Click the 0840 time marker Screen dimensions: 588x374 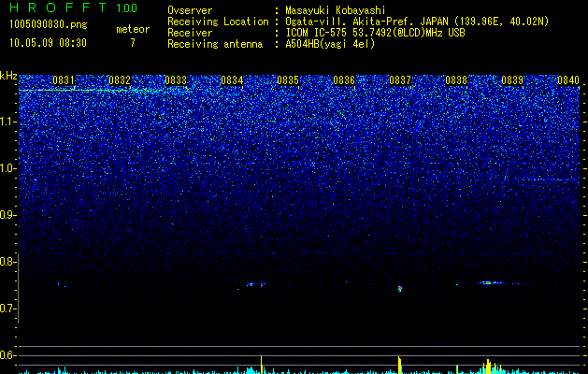pos(568,79)
